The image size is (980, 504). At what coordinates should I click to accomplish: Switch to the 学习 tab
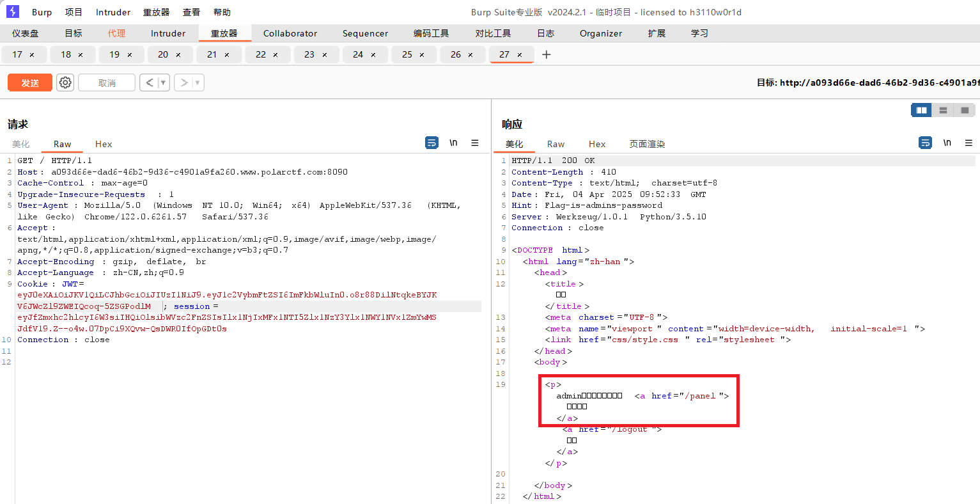pos(699,33)
